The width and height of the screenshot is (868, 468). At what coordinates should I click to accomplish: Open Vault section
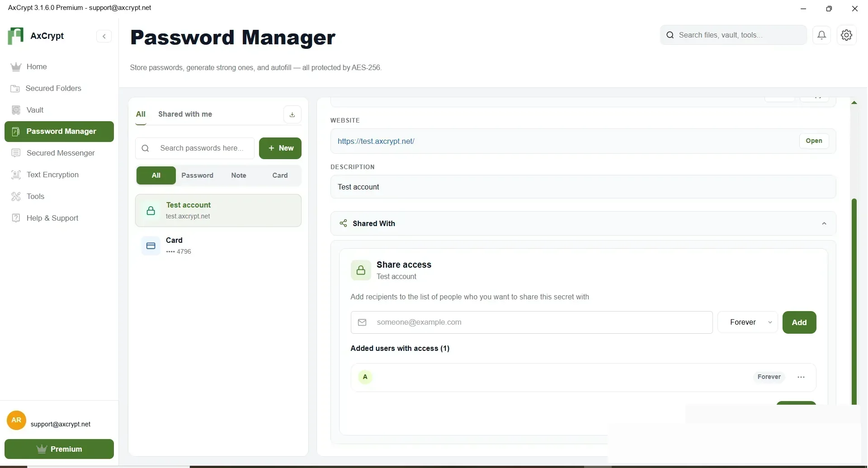[x=59, y=110]
